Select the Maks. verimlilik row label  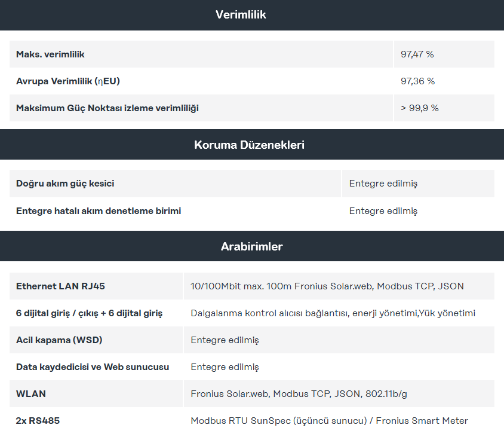[x=50, y=54]
